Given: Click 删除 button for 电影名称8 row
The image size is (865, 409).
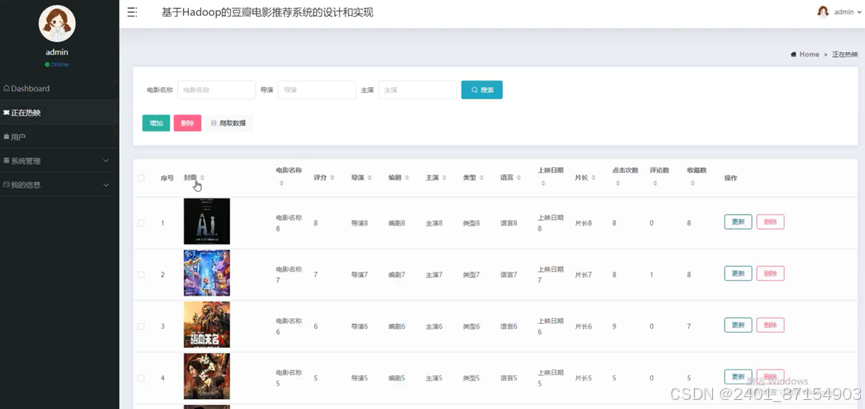Looking at the screenshot, I should 770,222.
